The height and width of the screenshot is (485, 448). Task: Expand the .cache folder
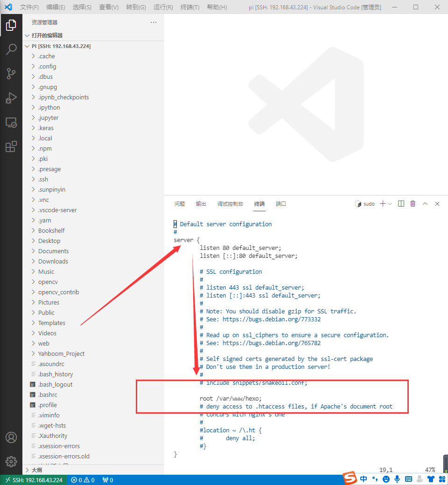(x=93, y=56)
